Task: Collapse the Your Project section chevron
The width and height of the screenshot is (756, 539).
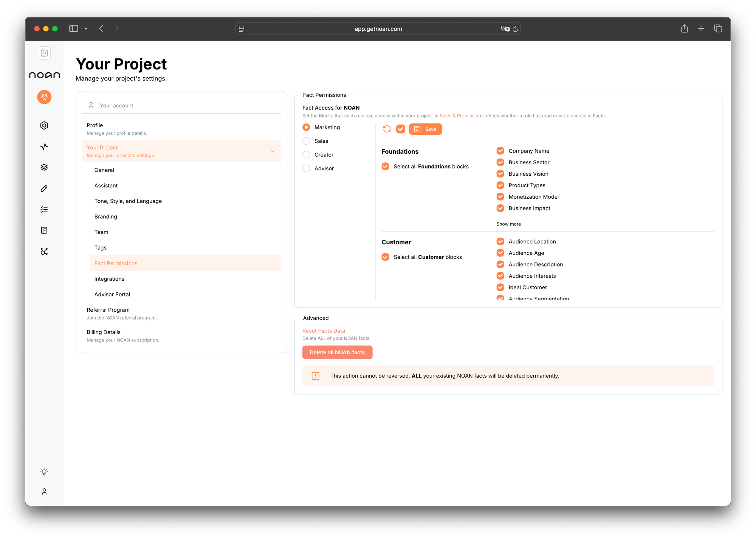Action: [273, 151]
